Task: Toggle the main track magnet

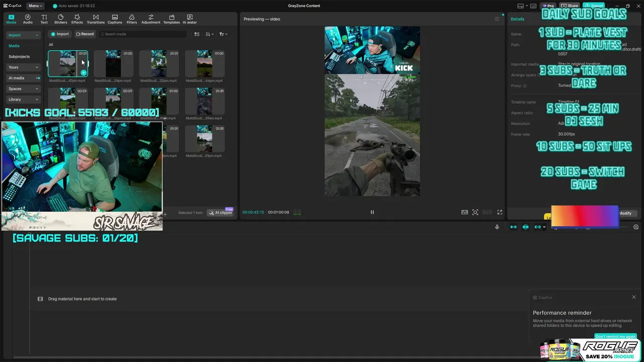Action: point(513,227)
